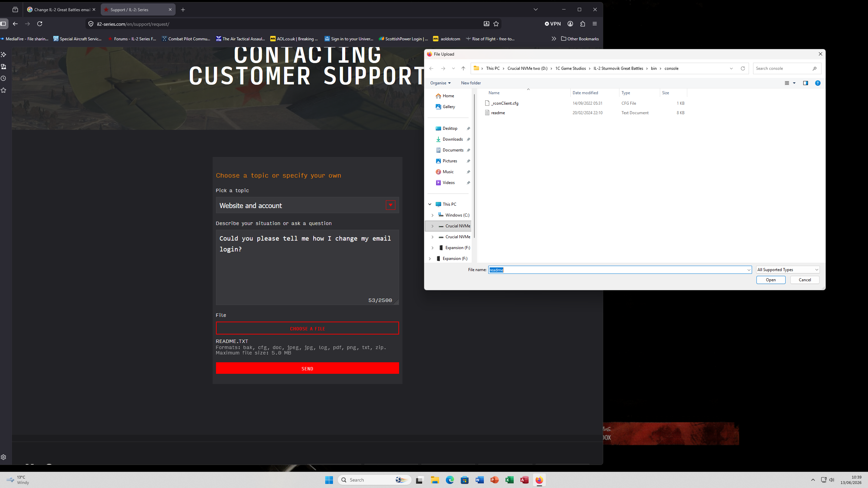Open Microsoft Store from the taskbar
The image size is (868, 488).
coord(465,480)
